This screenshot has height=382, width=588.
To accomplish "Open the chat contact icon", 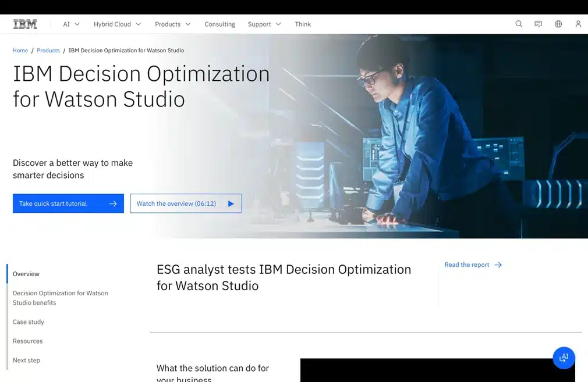I will tap(539, 24).
